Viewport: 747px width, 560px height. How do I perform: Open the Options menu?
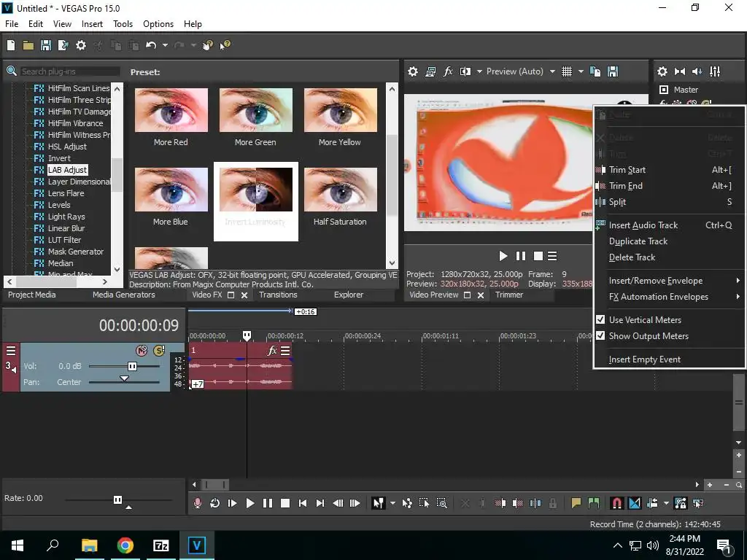click(x=158, y=24)
